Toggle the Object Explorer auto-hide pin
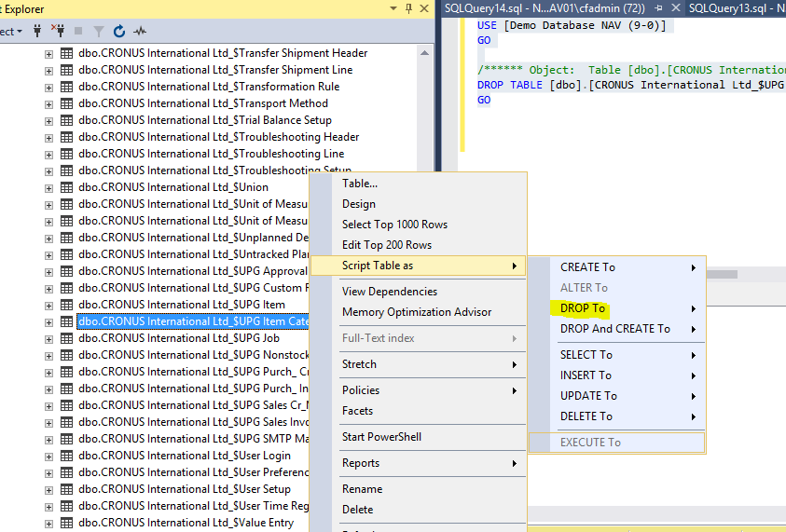The height and width of the screenshot is (532, 786). [408, 8]
